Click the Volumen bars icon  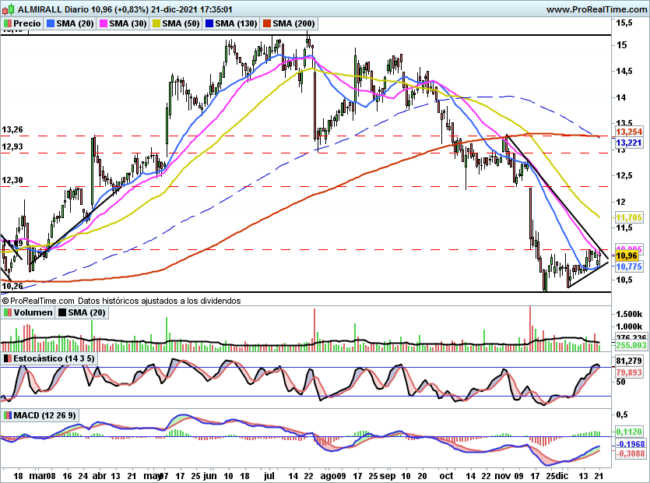[7, 313]
